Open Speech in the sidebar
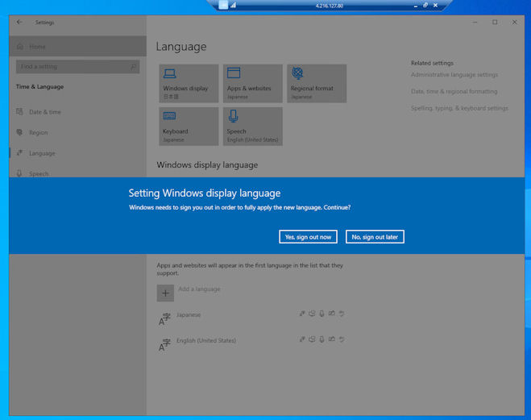The image size is (531, 420). [x=78, y=173]
